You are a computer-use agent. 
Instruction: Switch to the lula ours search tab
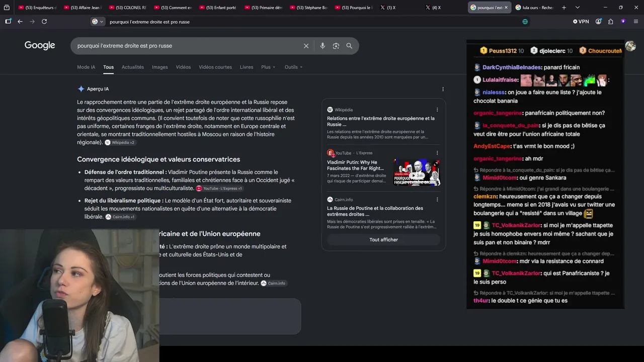click(x=535, y=8)
